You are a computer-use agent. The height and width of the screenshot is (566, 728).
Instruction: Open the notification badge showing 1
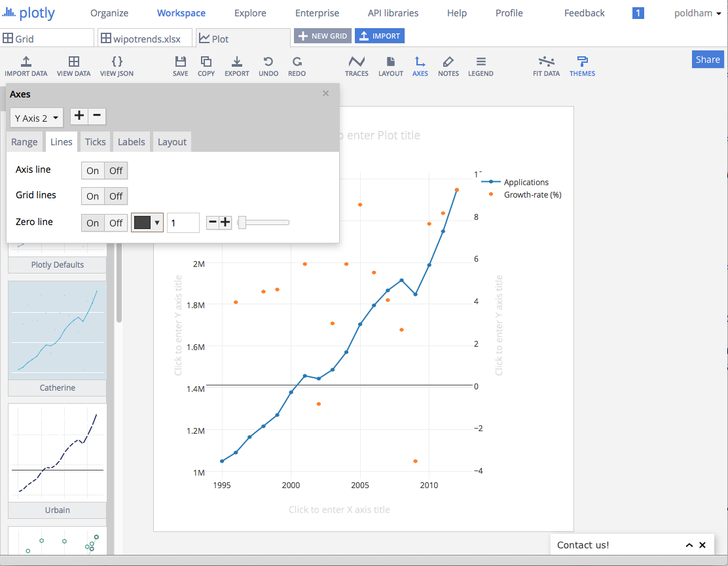coord(638,13)
